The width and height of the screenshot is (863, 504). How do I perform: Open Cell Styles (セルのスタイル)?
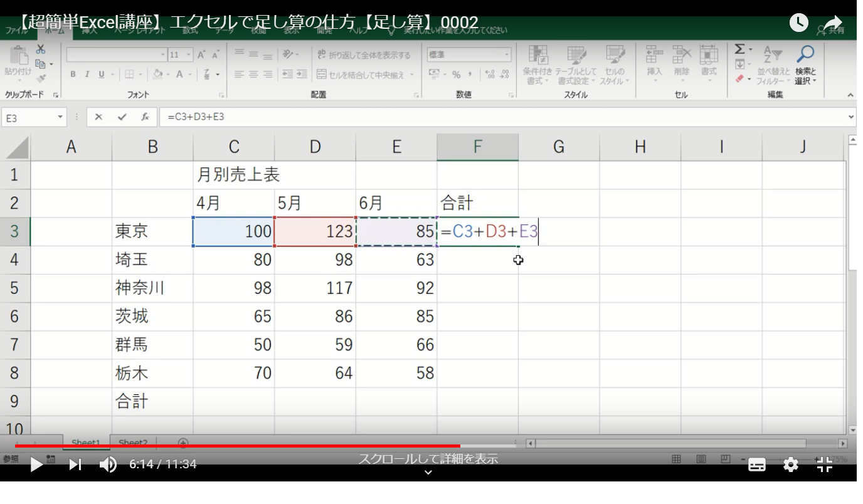pyautogui.click(x=614, y=66)
